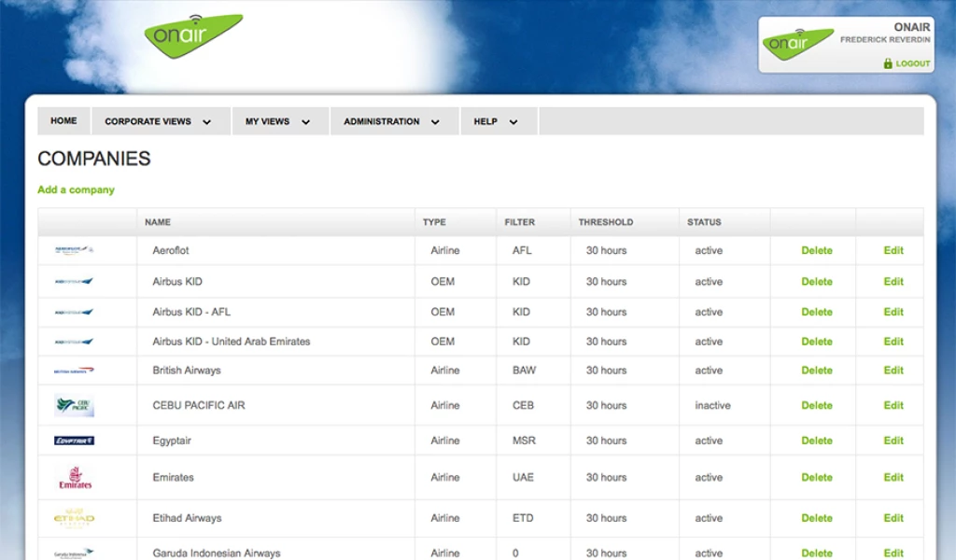
Task: Click the green lock Logout icon
Action: coord(888,63)
